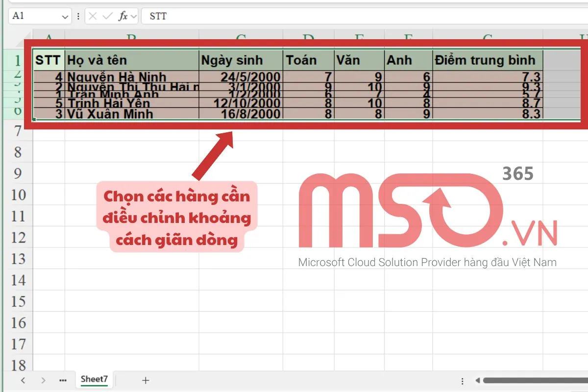Select the 'Họ và tên' header cell
This screenshot has height=392, width=588.
pyautogui.click(x=132, y=60)
